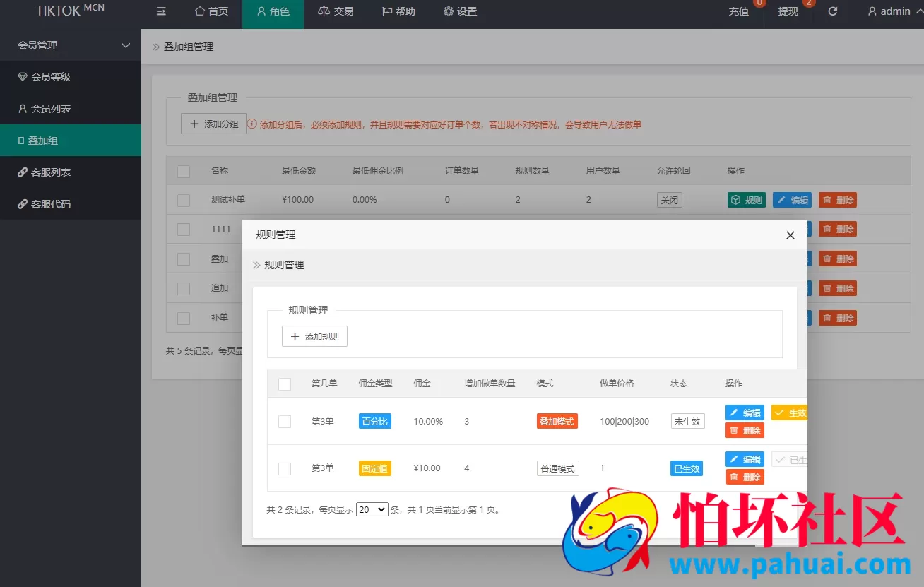
Task: Open the 设置 top tab
Action: (x=460, y=11)
